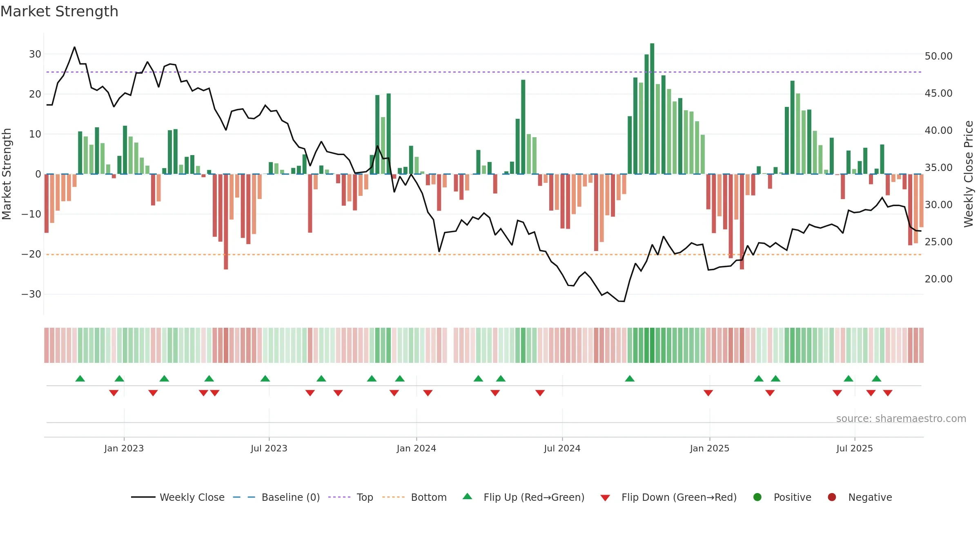Click the tallest green bar near late 2024

point(652,109)
